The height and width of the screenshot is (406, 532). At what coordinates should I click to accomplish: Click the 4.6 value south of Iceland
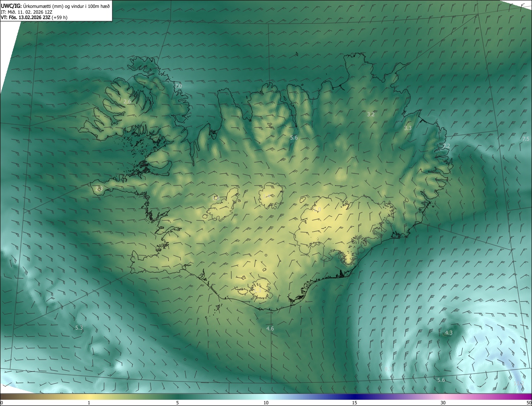click(270, 329)
